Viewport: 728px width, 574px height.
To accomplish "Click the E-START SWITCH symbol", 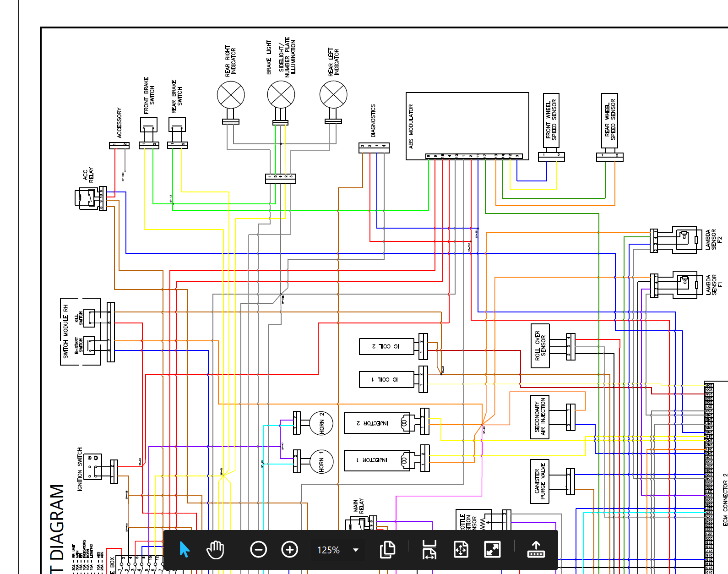I will pos(89,346).
